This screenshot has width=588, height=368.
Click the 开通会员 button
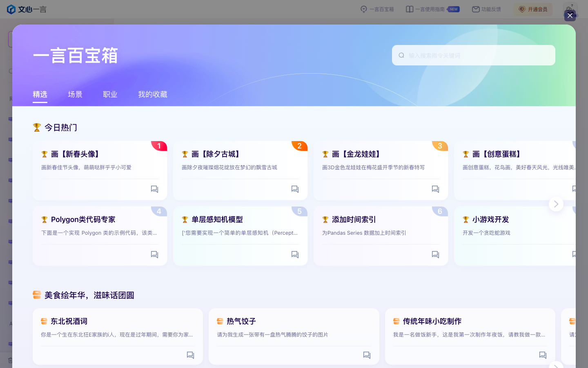click(x=533, y=9)
